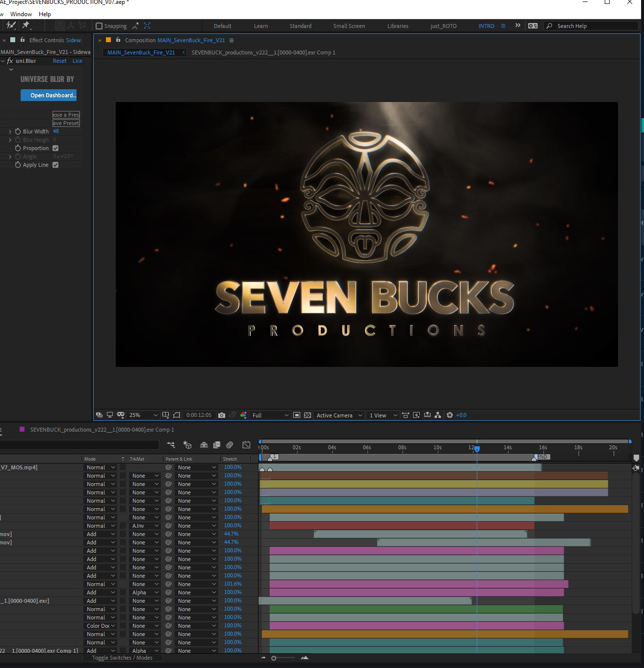Take a snapshot with camera icon
The width and height of the screenshot is (644, 668).
222,415
